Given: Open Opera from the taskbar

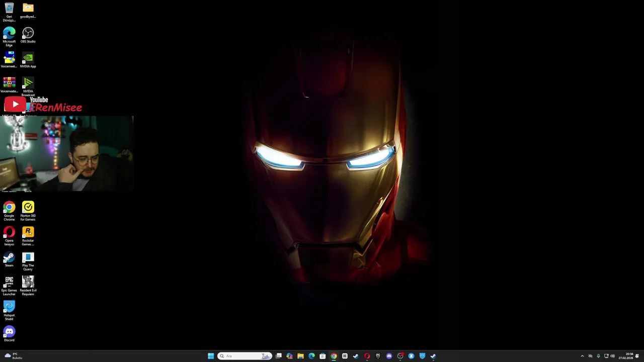Looking at the screenshot, I should 367,356.
